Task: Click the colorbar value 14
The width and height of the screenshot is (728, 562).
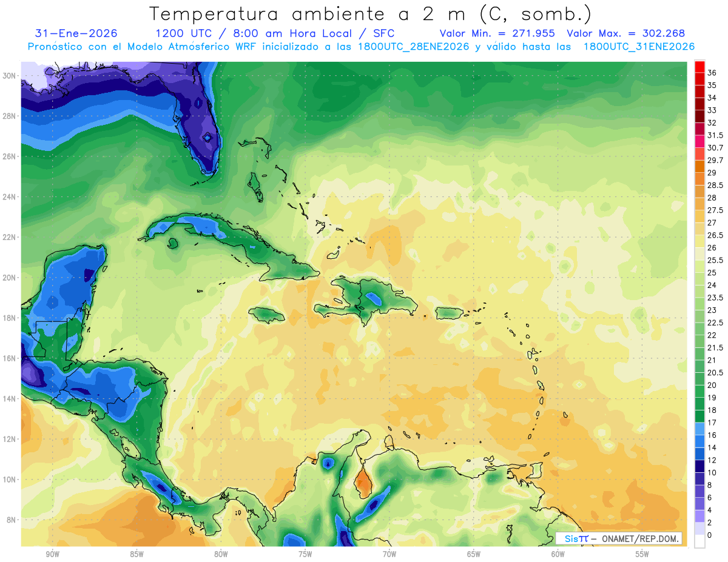Action: click(x=712, y=447)
